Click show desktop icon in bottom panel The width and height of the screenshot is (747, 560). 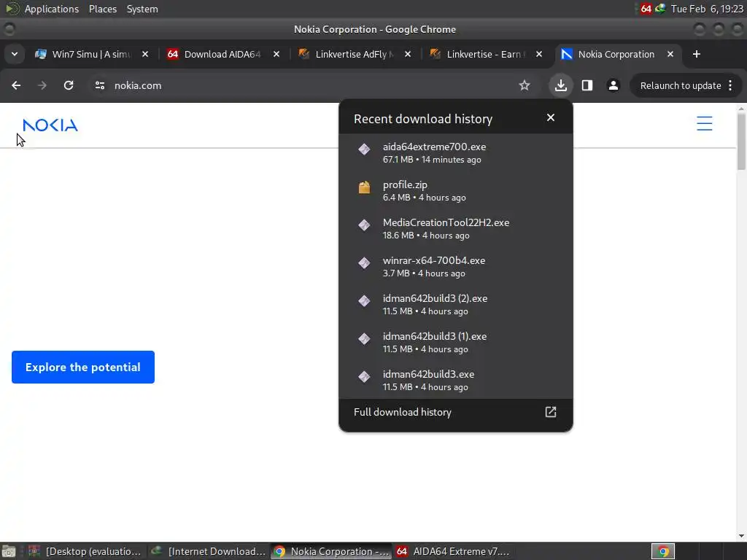click(9, 551)
